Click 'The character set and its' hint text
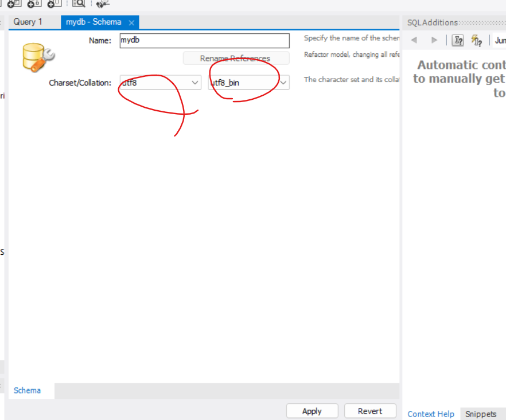This screenshot has height=420, width=506. coord(352,79)
